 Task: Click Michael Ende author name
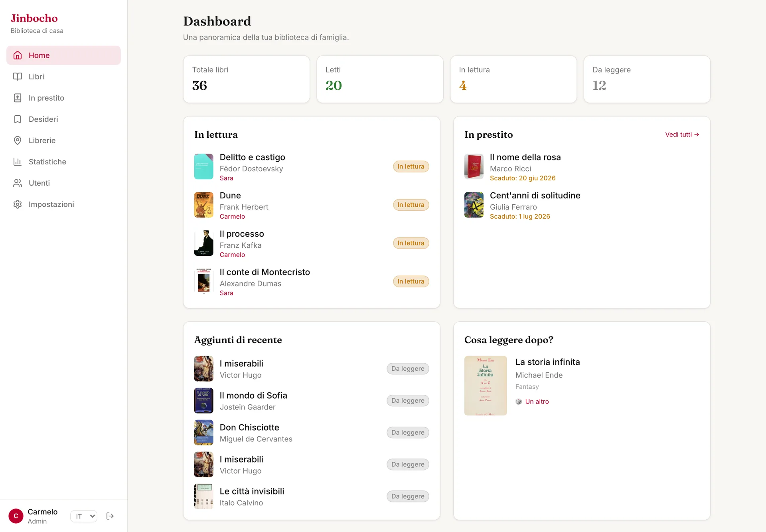point(539,375)
